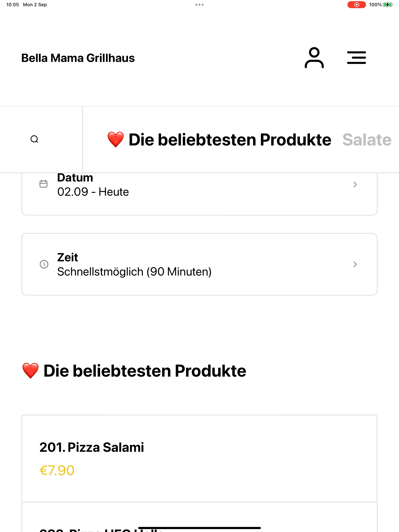
Task: Open the hamburger menu icon
Action: pyautogui.click(x=356, y=58)
